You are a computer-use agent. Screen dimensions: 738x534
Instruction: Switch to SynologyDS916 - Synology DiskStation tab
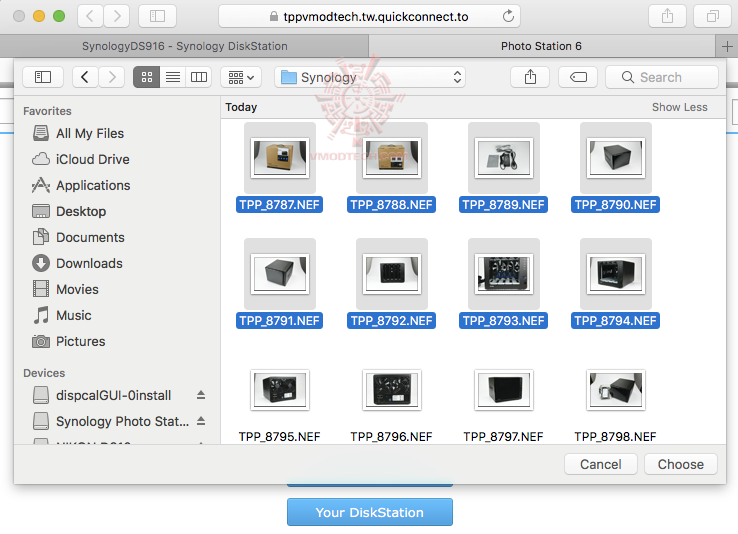click(x=184, y=46)
